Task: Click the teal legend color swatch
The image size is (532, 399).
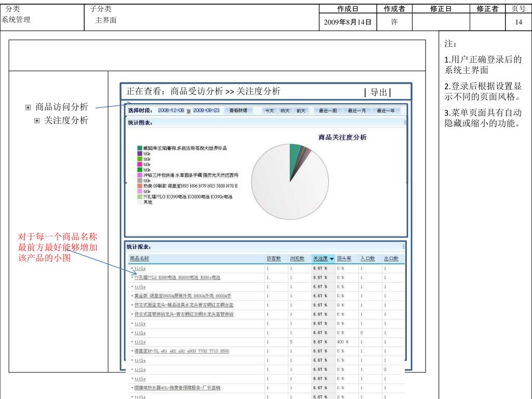Action: click(140, 149)
